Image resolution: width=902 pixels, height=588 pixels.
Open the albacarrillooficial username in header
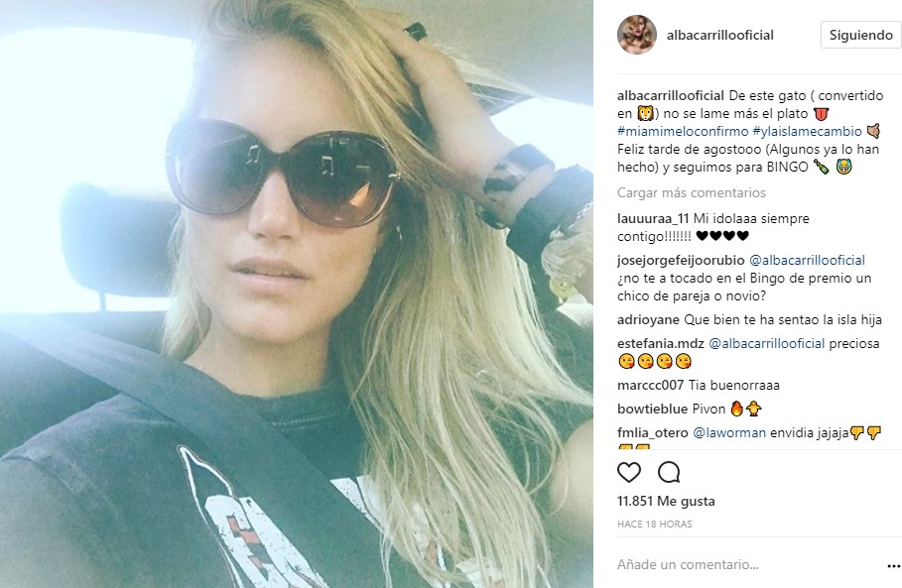[x=720, y=35]
